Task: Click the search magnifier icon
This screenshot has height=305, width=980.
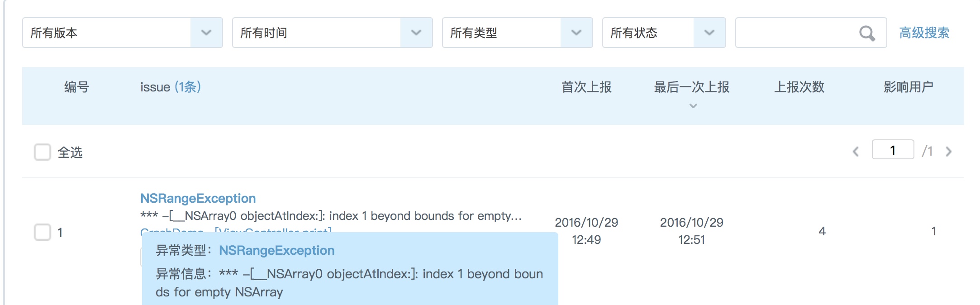Action: (x=866, y=33)
